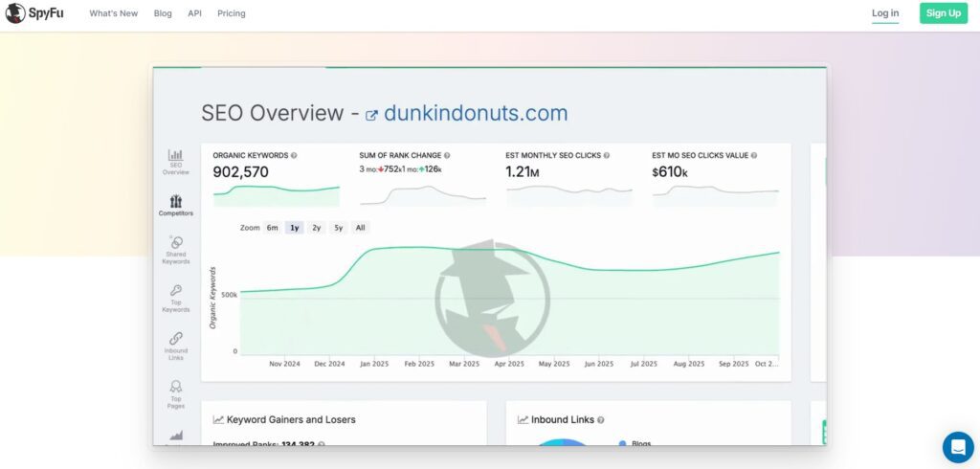
Task: Click the Jan 2025 axis label
Action: tap(374, 364)
